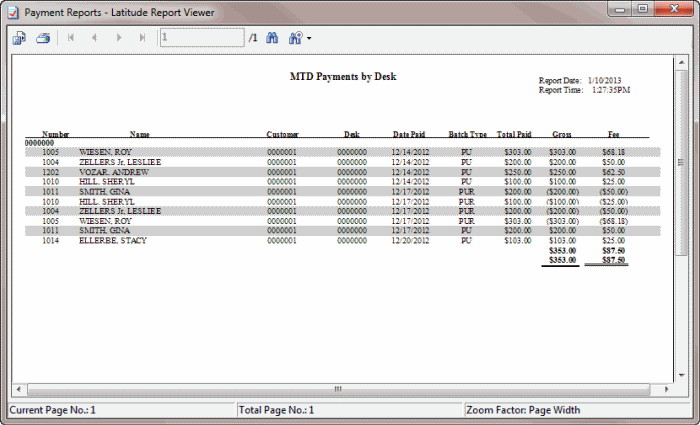Open the Find Text binoculars tool
The width and height of the screenshot is (700, 425).
click(x=271, y=38)
